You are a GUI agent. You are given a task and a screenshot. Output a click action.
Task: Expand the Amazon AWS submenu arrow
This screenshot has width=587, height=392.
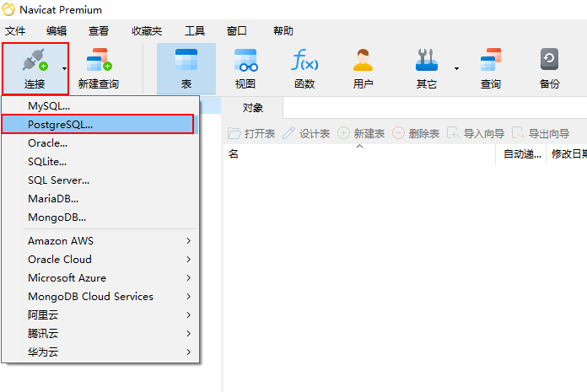tap(189, 241)
